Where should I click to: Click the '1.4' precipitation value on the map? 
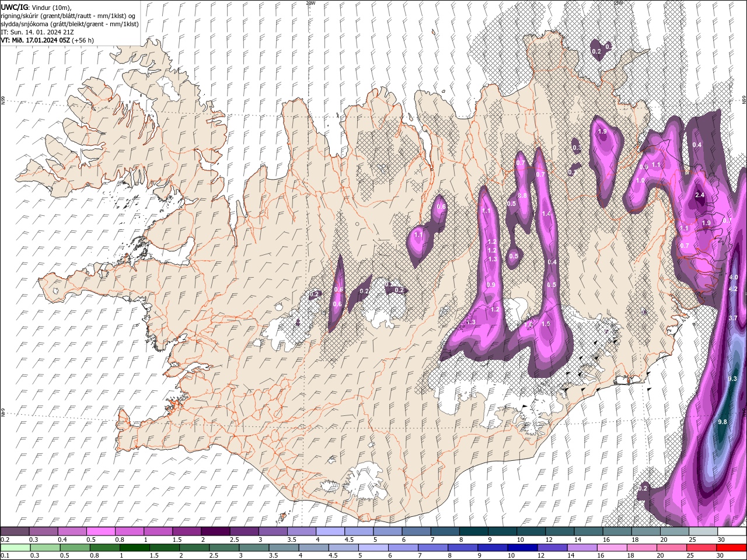coord(547,213)
